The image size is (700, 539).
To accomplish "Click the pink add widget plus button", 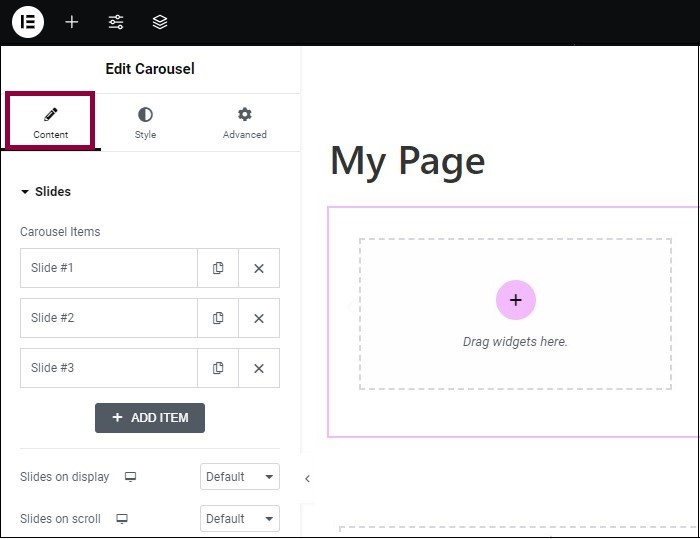I will click(x=516, y=300).
